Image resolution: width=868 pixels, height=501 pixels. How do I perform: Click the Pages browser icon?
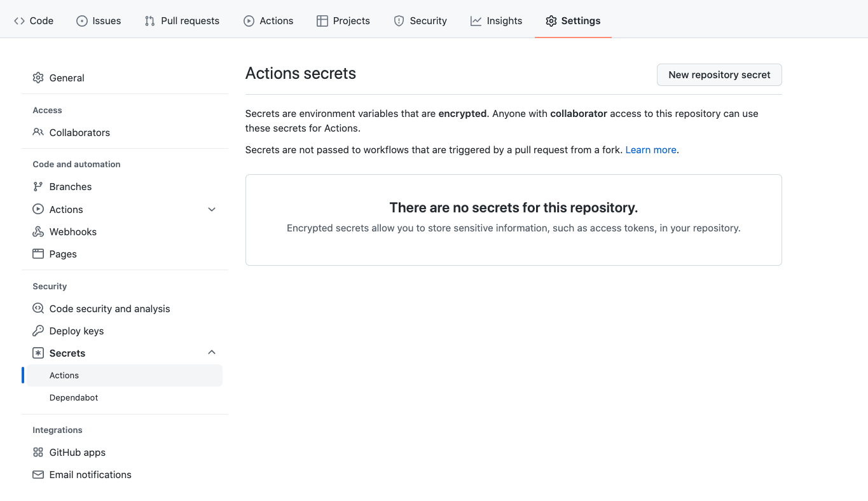38,254
